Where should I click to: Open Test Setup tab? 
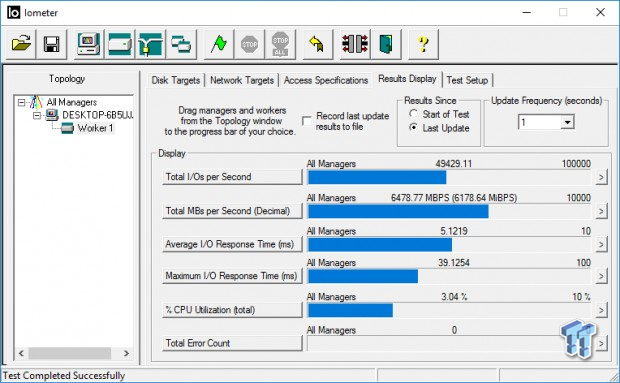(x=467, y=80)
